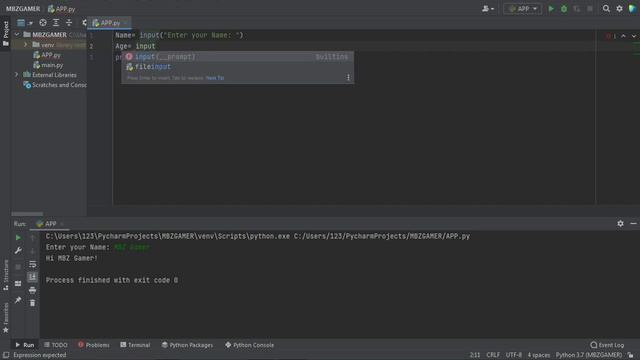Run APP with coverage icon
The height and width of the screenshot is (360, 640).
[577, 9]
